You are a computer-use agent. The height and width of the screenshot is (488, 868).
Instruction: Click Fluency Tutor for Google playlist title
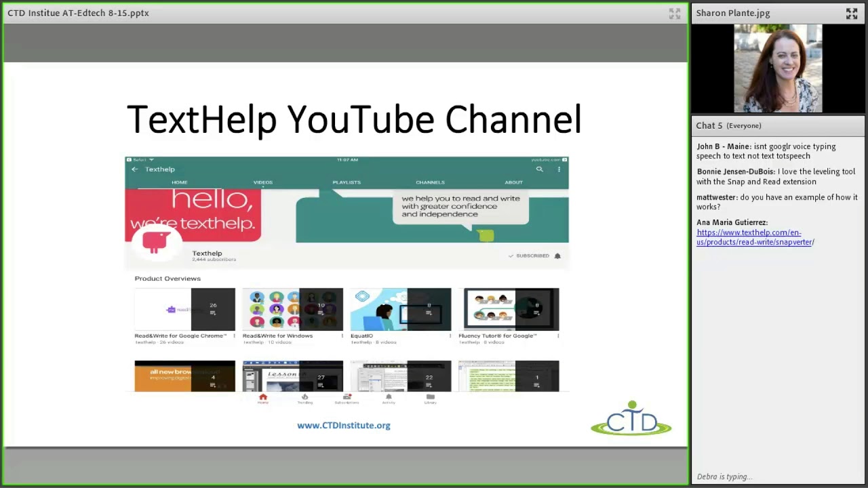pos(498,336)
